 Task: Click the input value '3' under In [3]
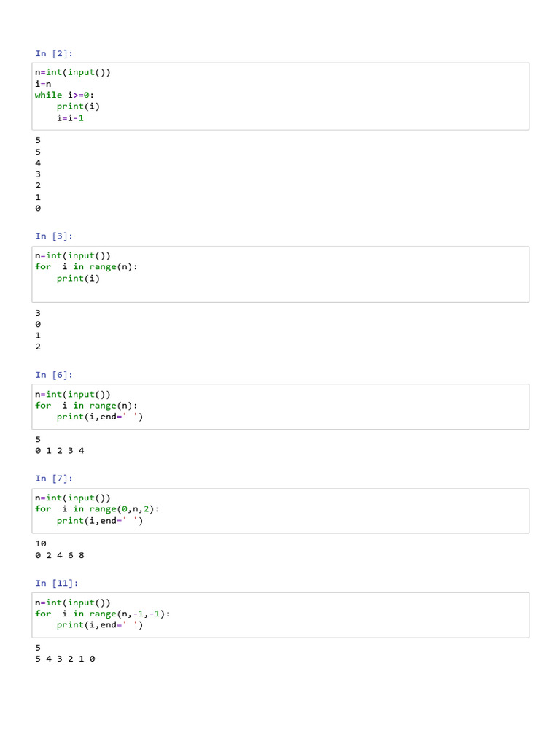tap(38, 313)
